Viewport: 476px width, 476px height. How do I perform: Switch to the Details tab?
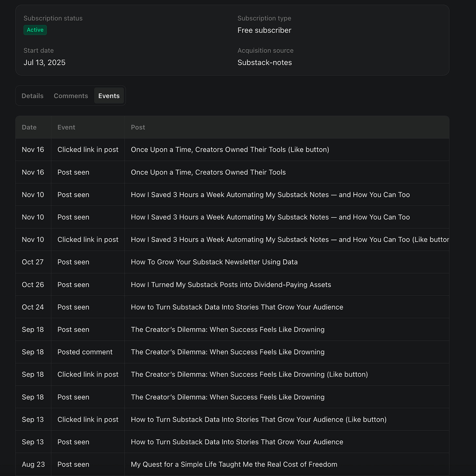click(32, 96)
